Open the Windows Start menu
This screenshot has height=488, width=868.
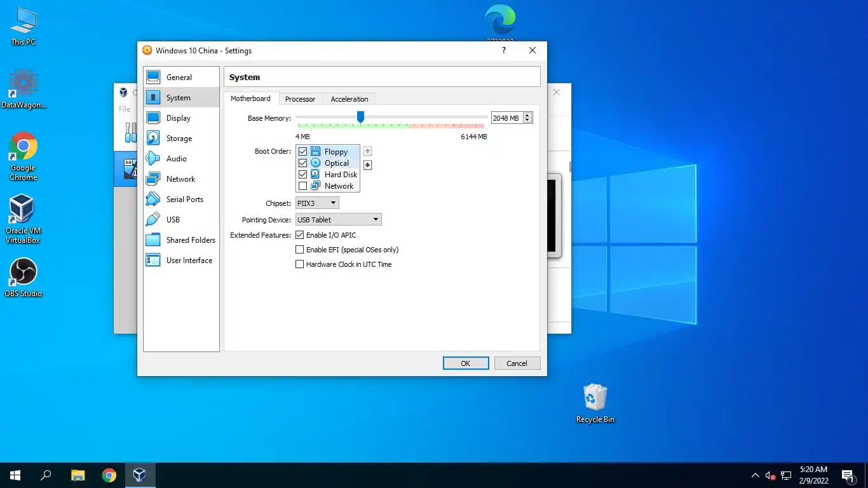pyautogui.click(x=15, y=475)
